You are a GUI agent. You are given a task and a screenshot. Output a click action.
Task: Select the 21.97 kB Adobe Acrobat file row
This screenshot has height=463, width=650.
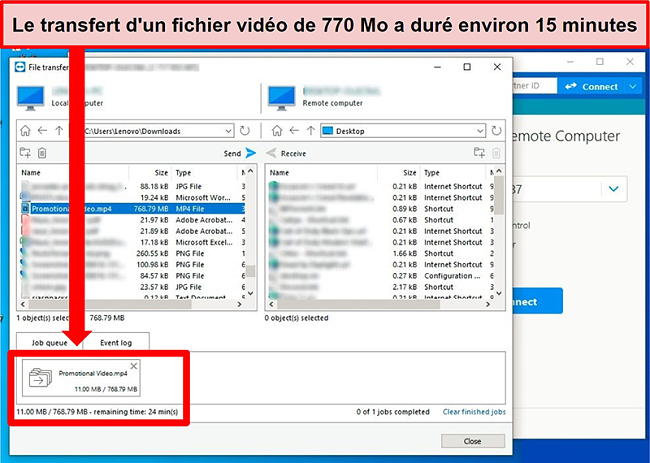click(x=133, y=220)
